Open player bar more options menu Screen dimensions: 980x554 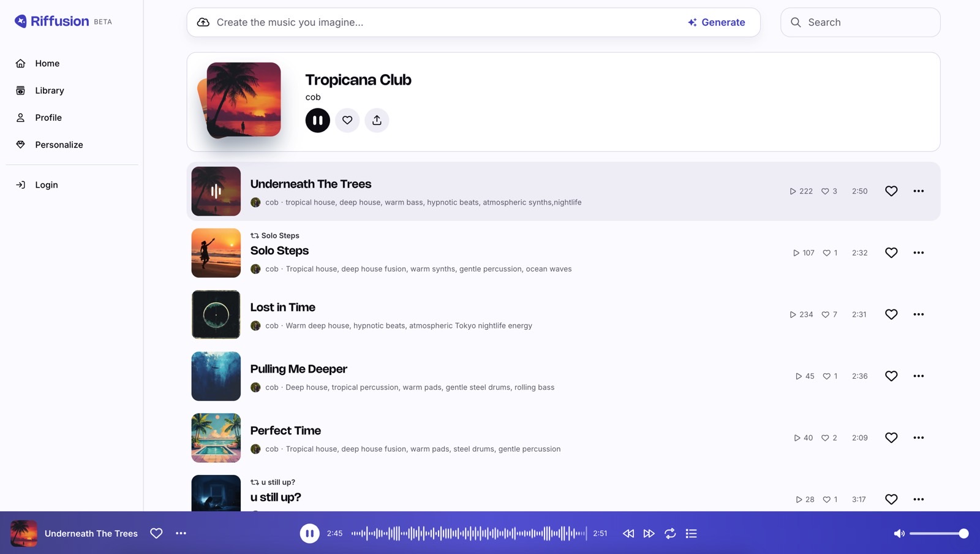coord(181,533)
